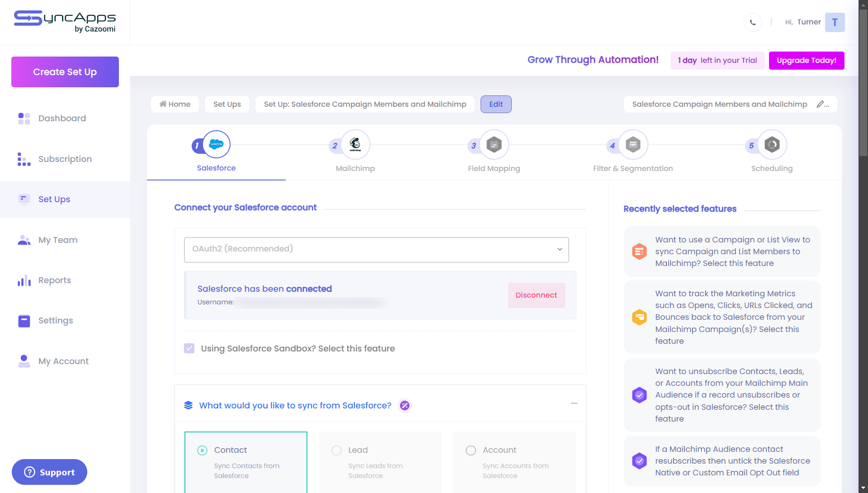Click the Settings sidebar icon

24,321
